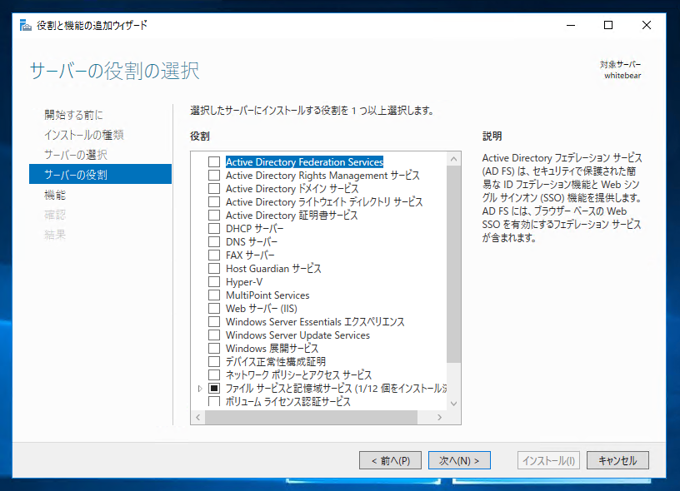
Task: Check the Hyper-V role checkbox
Action: coord(214,282)
